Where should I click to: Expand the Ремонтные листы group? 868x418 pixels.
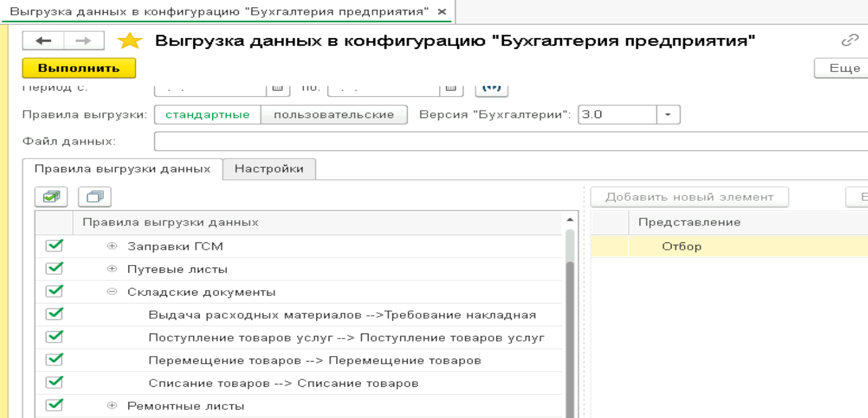112,406
